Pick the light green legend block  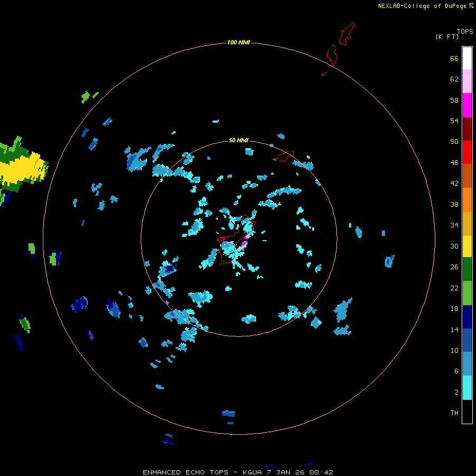click(x=467, y=292)
